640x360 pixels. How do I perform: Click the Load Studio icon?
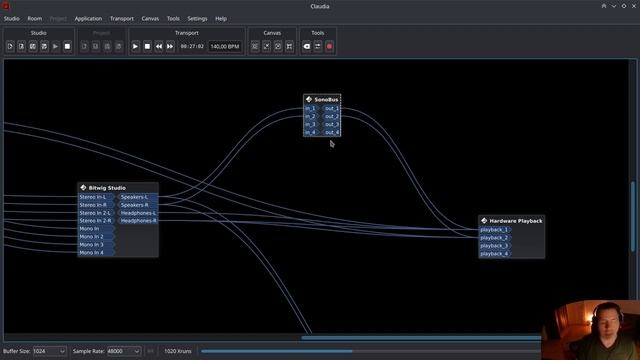click(22, 47)
